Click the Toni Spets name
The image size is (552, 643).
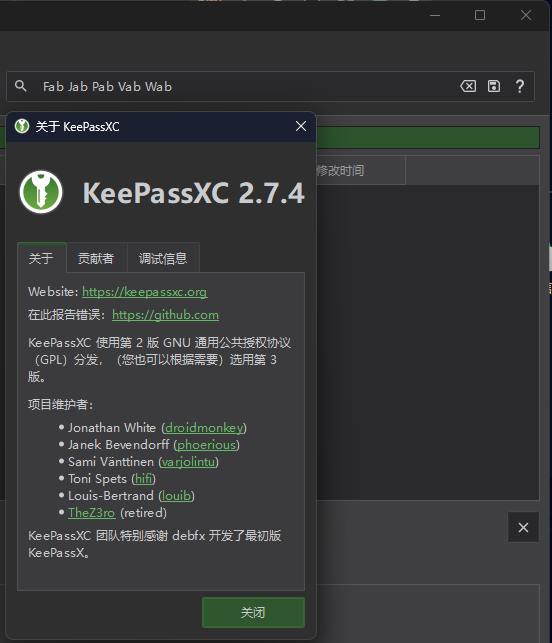click(97, 479)
